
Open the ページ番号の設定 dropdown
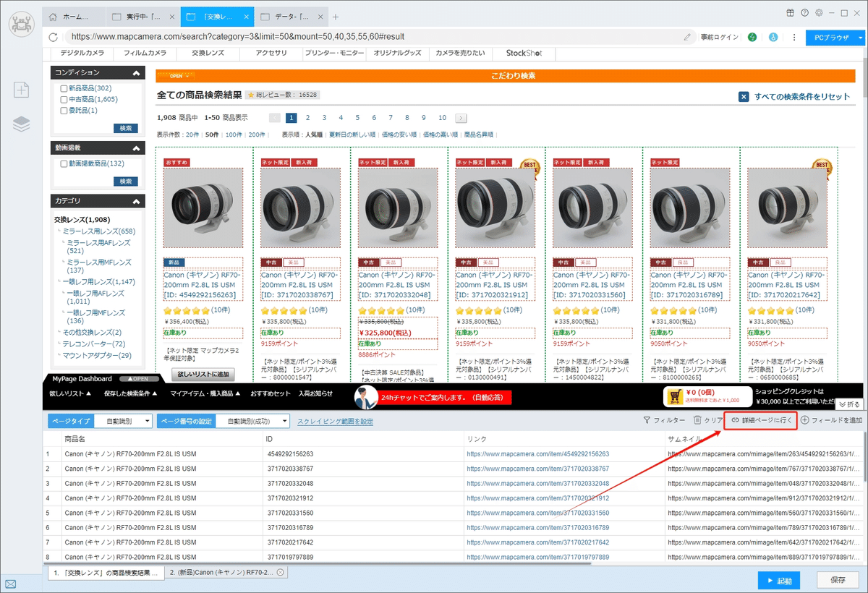(x=252, y=421)
